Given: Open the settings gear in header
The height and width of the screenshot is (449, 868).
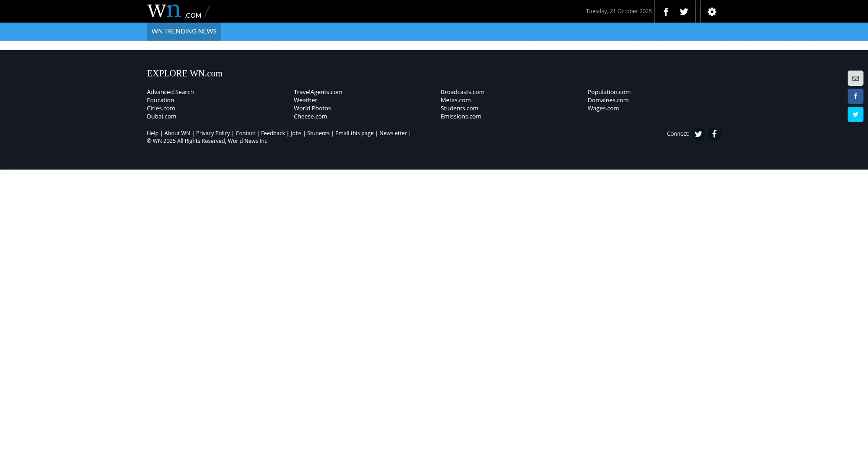Looking at the screenshot, I should [x=712, y=12].
